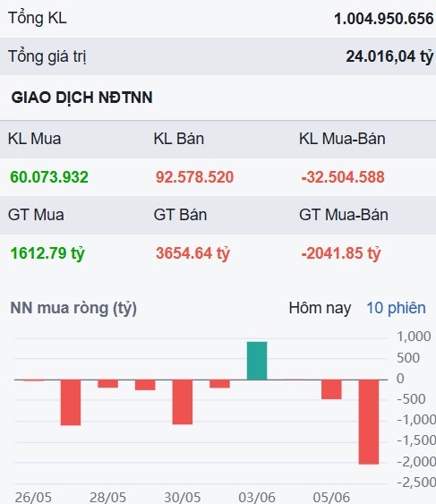Click the red bar between 28/05 and 30/05
Image resolution: width=436 pixels, height=504 pixels.
[145, 385]
